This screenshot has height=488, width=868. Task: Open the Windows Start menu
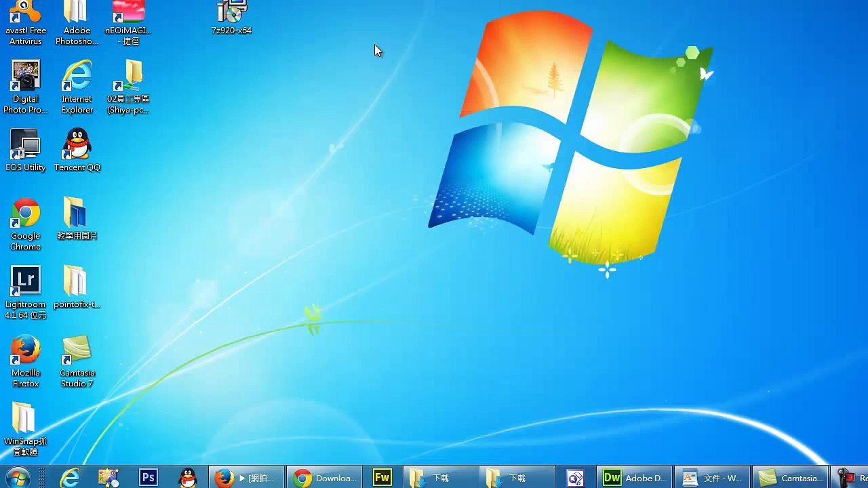click(x=18, y=478)
